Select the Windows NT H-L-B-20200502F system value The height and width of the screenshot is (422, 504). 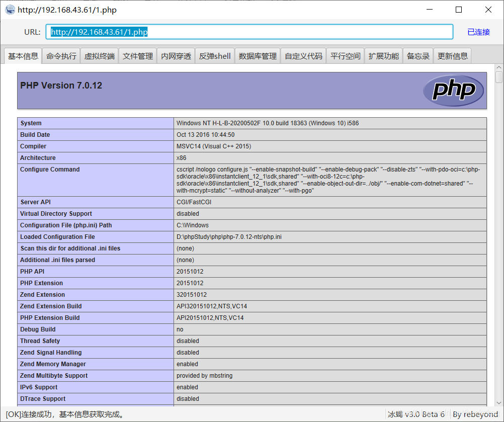(268, 123)
